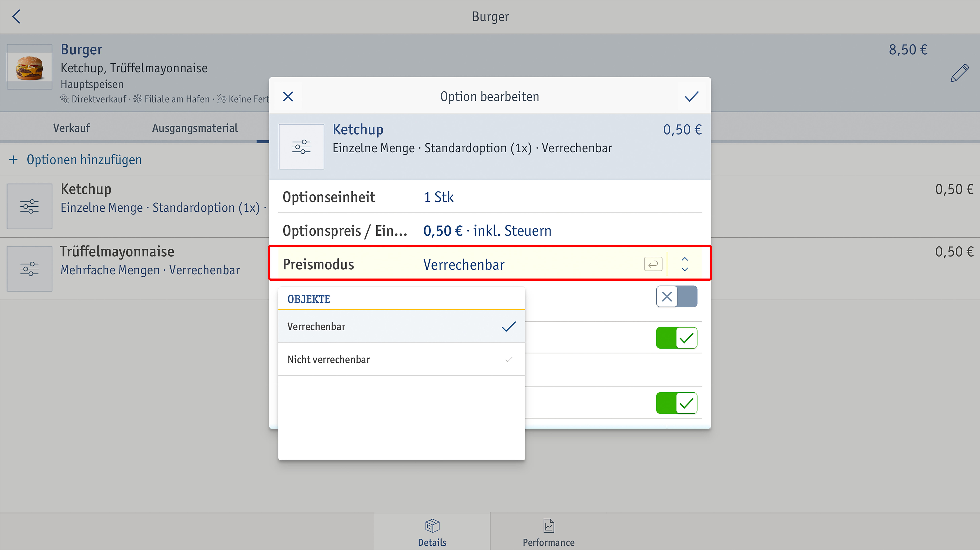The image size is (980, 550).
Task: Edit the Optionseinheit value 1 Stk
Action: tap(439, 197)
